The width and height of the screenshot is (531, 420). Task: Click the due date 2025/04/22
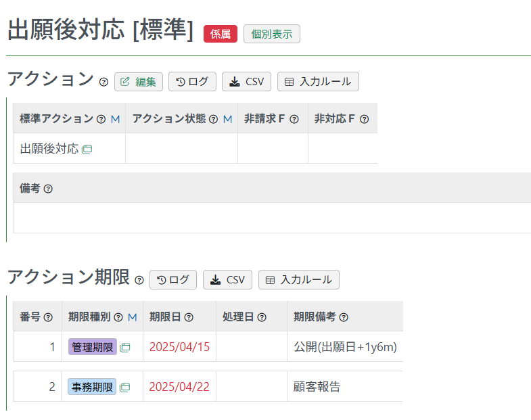(x=179, y=387)
